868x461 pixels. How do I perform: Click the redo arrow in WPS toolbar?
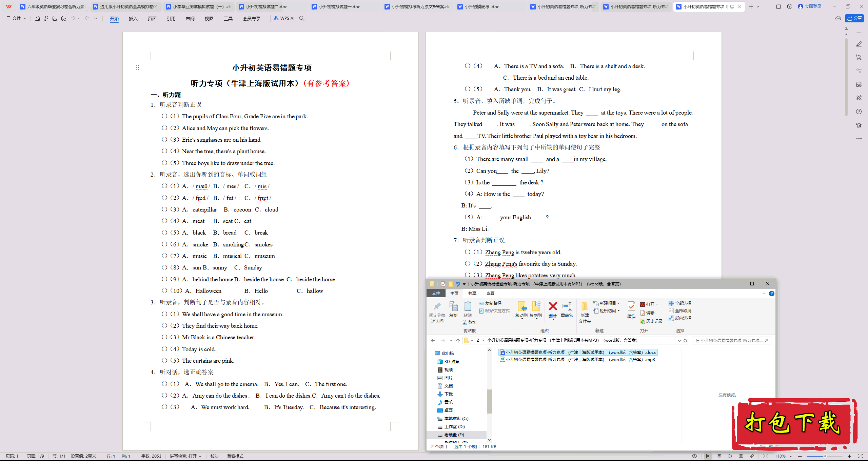[x=87, y=18]
